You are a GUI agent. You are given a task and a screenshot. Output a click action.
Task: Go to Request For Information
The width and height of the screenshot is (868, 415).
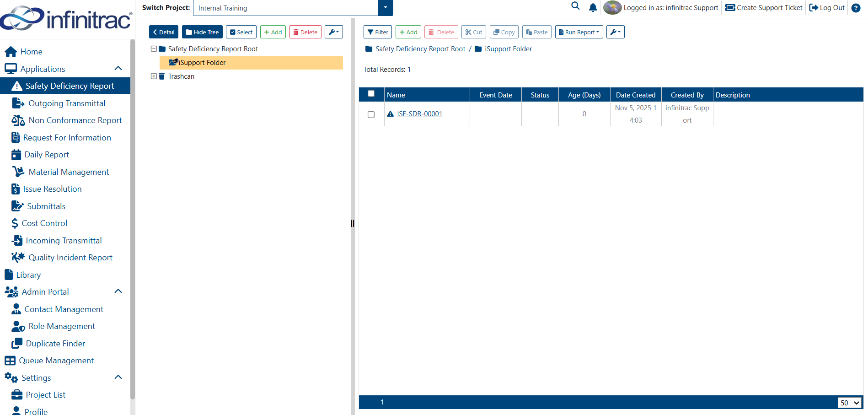pos(65,138)
